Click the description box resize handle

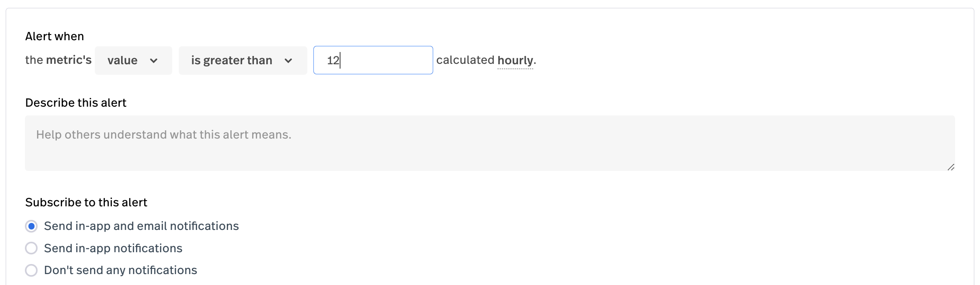(951, 167)
